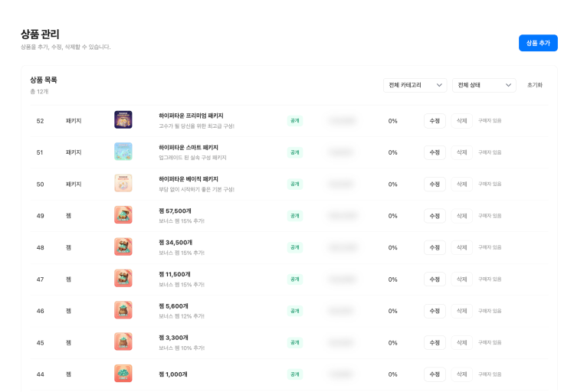Click 삭제 for 젬 1,000개

pyautogui.click(x=461, y=374)
